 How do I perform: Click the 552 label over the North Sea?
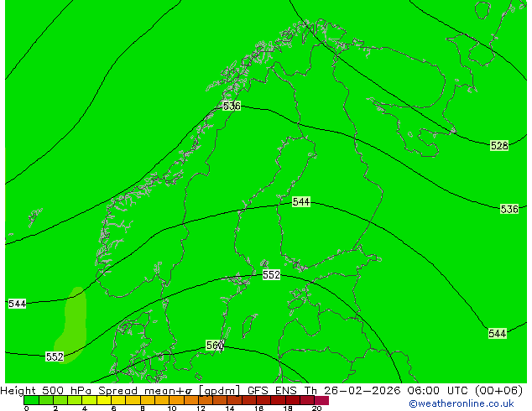55,356
